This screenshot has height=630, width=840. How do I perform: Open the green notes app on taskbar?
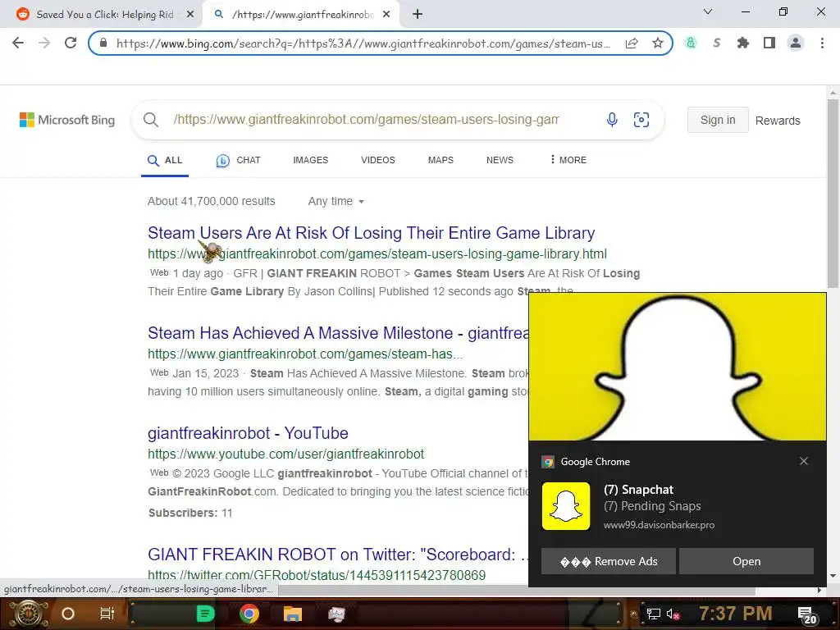coord(206,614)
